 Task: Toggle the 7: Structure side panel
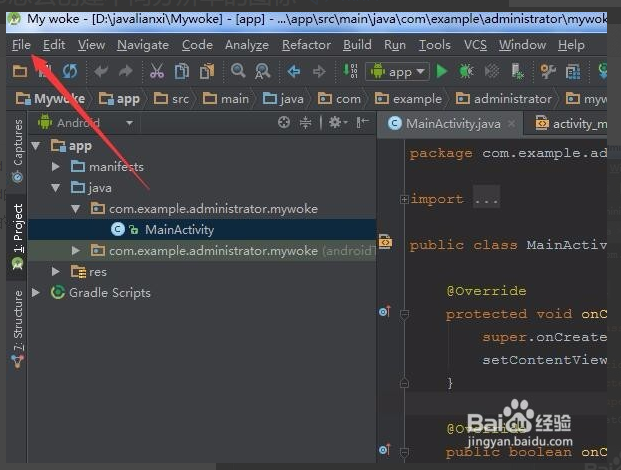pyautogui.click(x=17, y=329)
